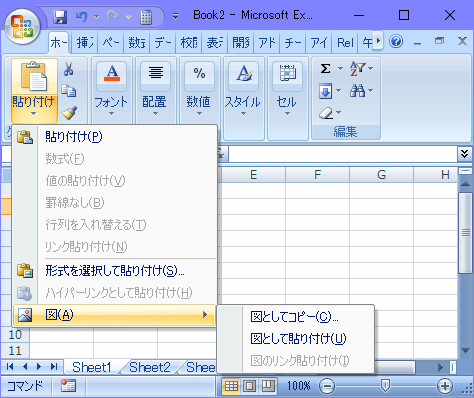Select row 10 header
Viewport: 474px width, 398px height.
tap(15, 334)
